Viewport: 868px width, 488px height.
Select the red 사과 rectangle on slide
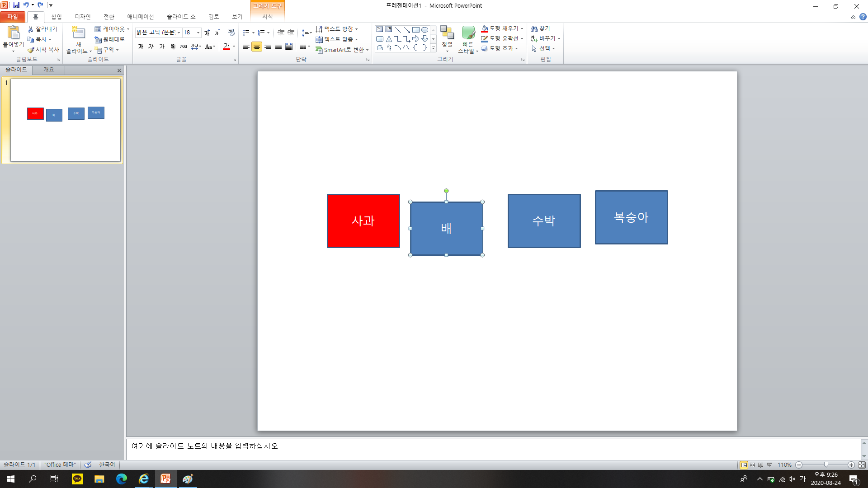tap(363, 221)
